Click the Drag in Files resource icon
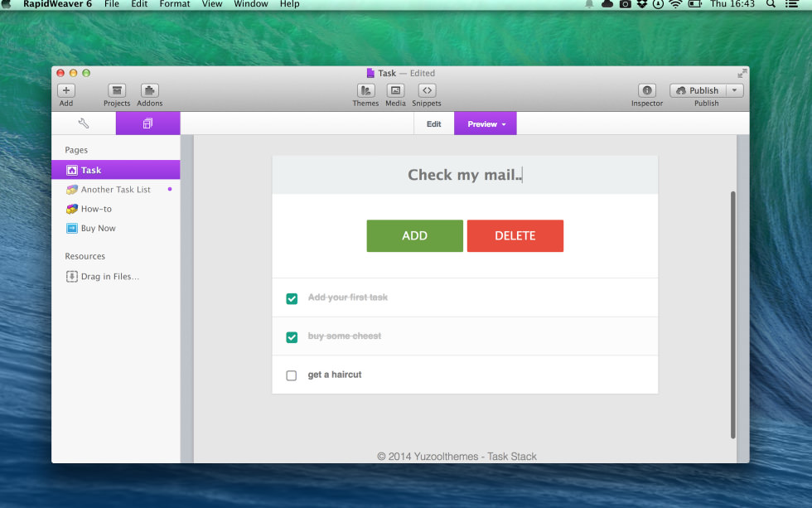Viewport: 812px width, 508px height. pyautogui.click(x=72, y=276)
